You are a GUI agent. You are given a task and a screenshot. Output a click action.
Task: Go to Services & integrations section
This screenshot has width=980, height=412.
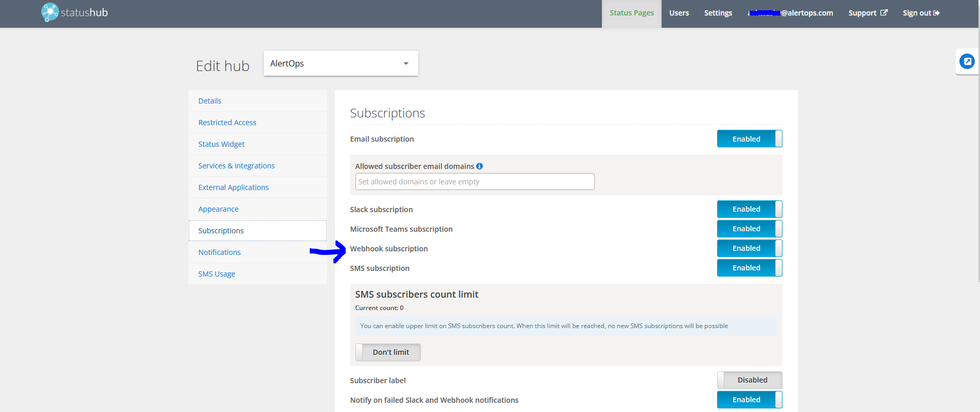236,166
